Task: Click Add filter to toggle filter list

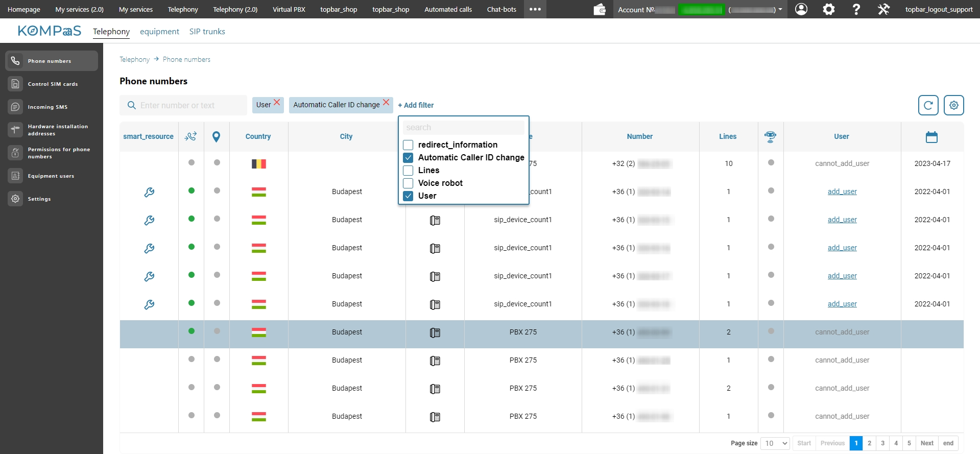Action: pyautogui.click(x=416, y=105)
